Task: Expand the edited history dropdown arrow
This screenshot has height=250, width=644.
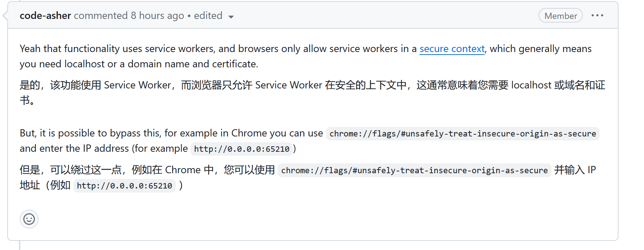Action: point(231,17)
